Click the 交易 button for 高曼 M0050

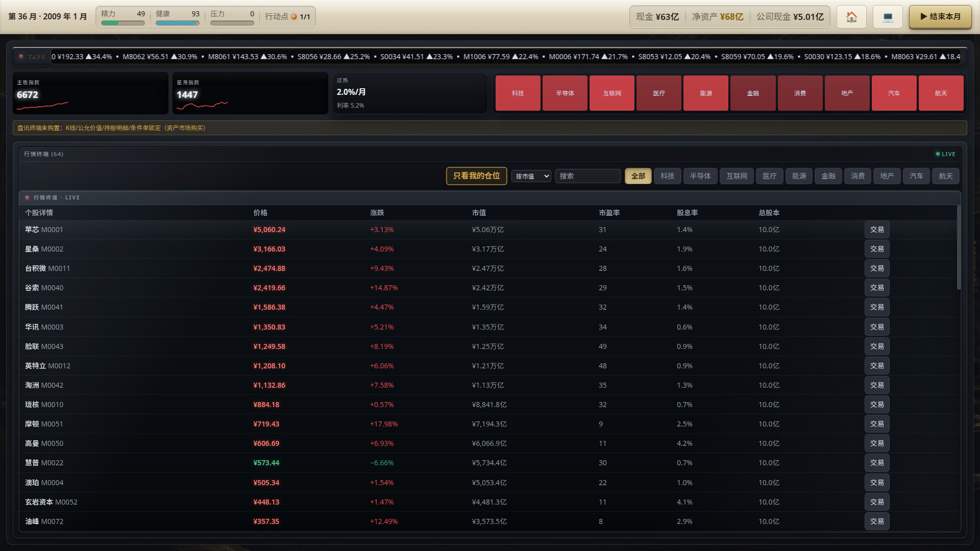pos(877,443)
